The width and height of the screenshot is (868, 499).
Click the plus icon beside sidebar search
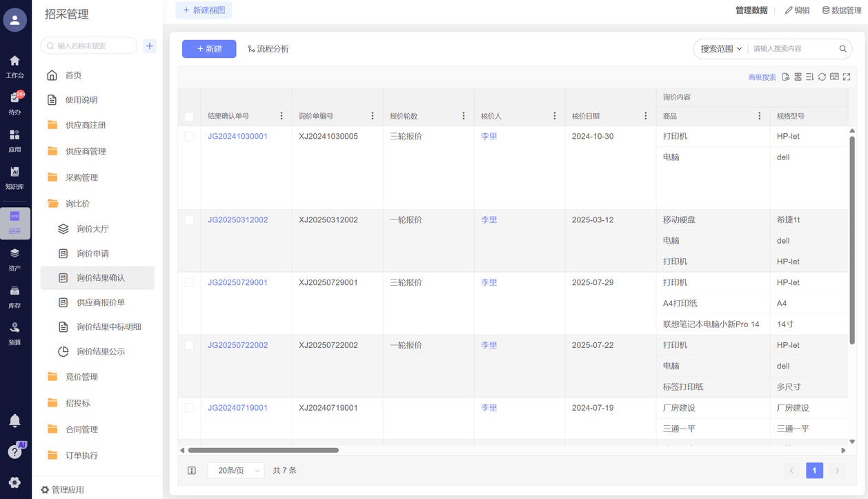tap(150, 46)
